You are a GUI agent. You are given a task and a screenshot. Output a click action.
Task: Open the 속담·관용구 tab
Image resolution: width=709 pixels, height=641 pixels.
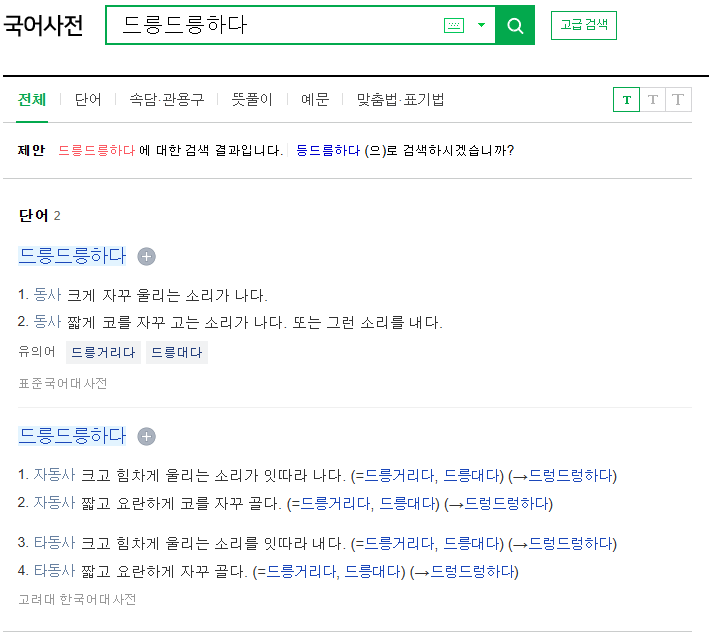pos(166,100)
